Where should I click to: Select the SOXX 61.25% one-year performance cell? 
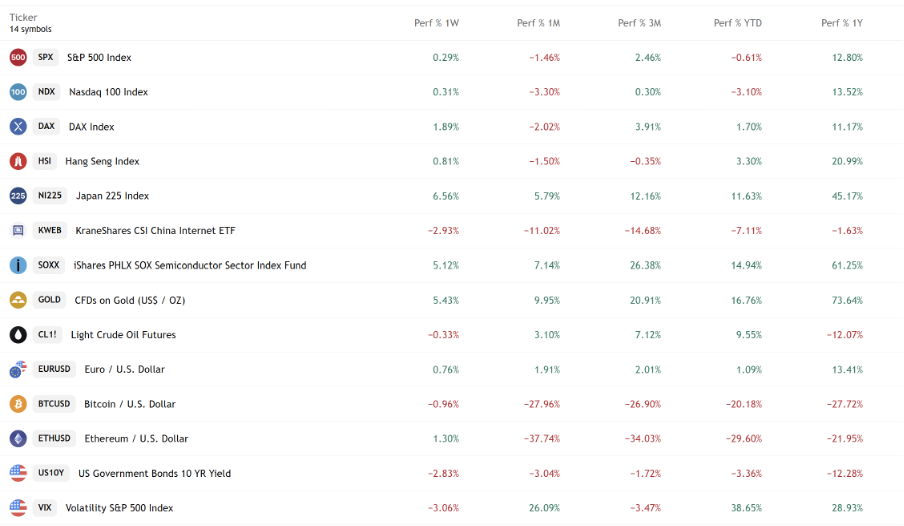coord(845,265)
